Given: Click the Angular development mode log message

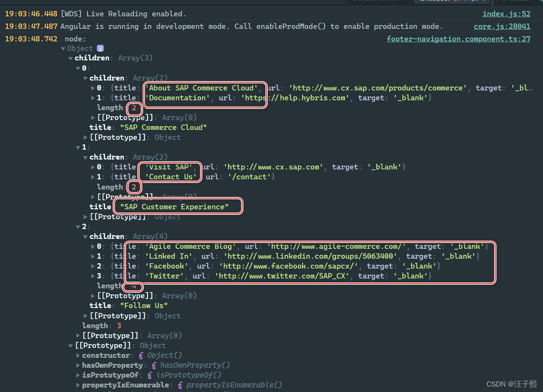Looking at the screenshot, I should pyautogui.click(x=252, y=26).
